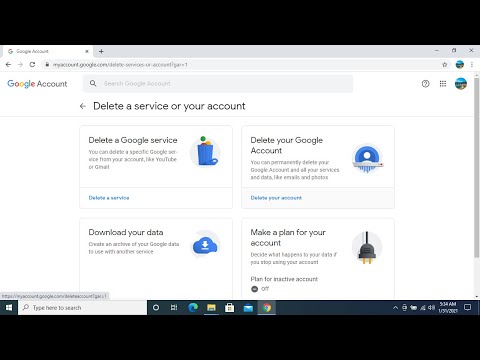
Task: Click the taskbar clock and date
Action: click(448, 307)
